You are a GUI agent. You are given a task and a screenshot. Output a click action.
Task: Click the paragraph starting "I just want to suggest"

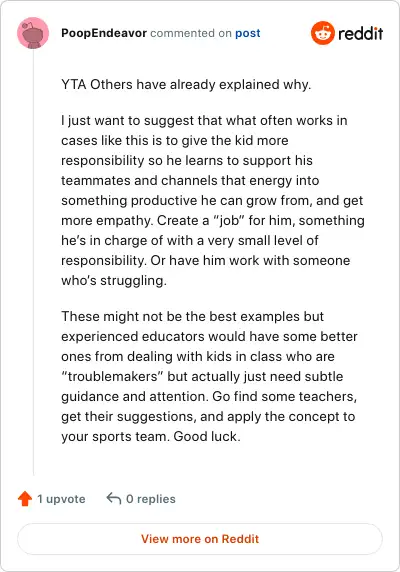[x=213, y=200]
